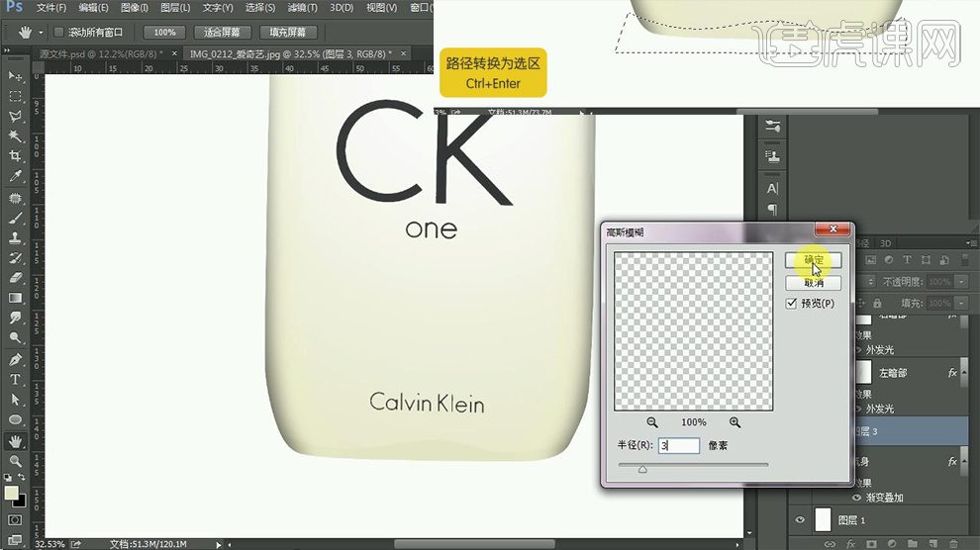Viewport: 980px width, 550px height.
Task: Open the 图像(I) menu
Action: tap(135, 8)
